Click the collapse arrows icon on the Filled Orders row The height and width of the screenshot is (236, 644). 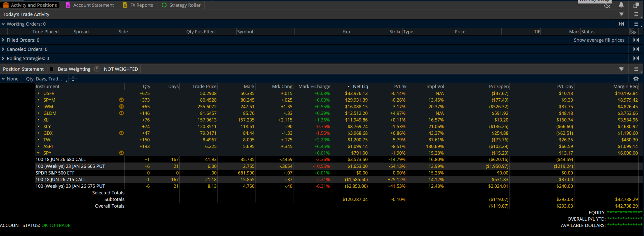coord(636,40)
